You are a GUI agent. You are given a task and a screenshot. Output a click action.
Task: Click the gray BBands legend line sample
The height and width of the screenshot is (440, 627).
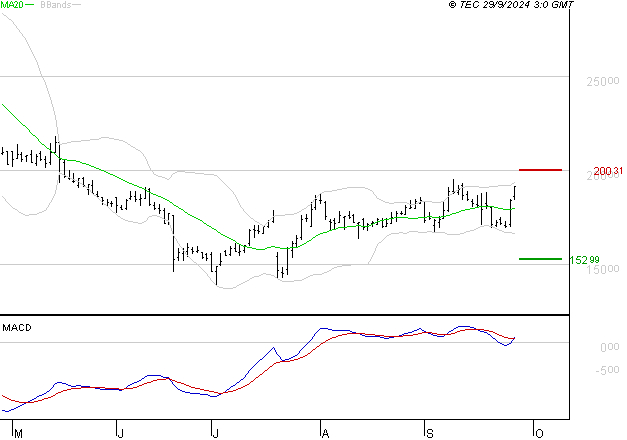coord(76,4)
